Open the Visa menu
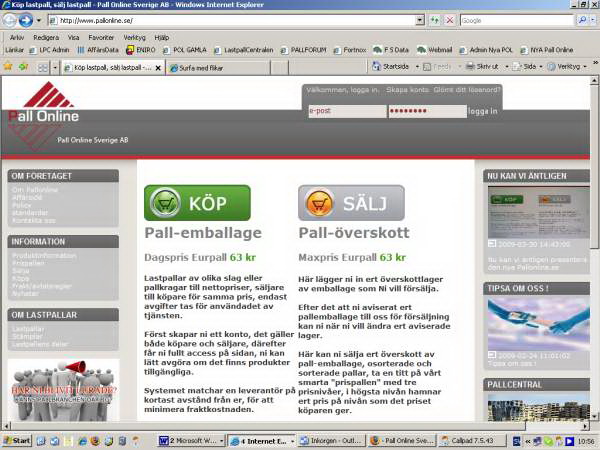 point(73,38)
